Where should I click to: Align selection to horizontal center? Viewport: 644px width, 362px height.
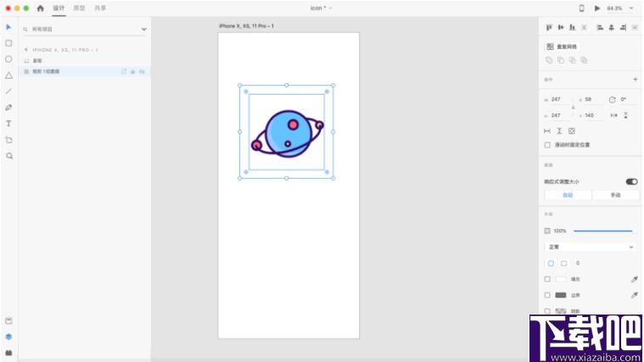[612, 27]
